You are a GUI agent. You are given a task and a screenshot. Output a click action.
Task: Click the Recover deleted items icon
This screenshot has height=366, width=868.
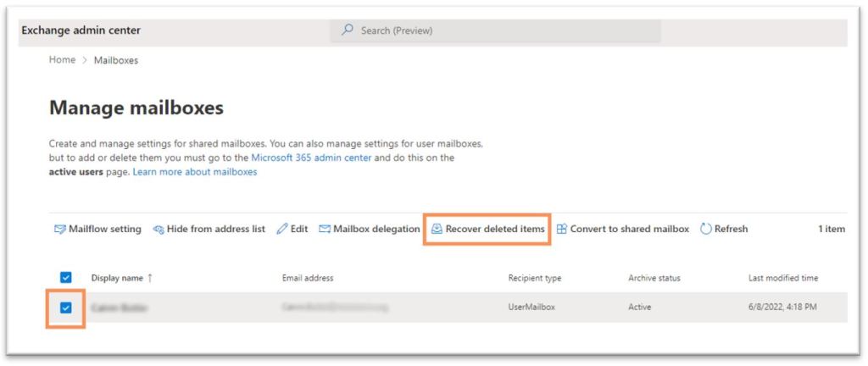(437, 229)
